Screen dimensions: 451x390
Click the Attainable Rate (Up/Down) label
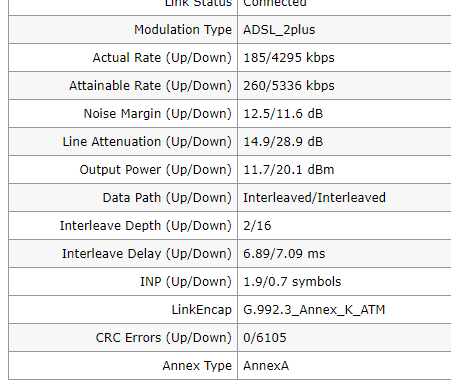(x=150, y=86)
